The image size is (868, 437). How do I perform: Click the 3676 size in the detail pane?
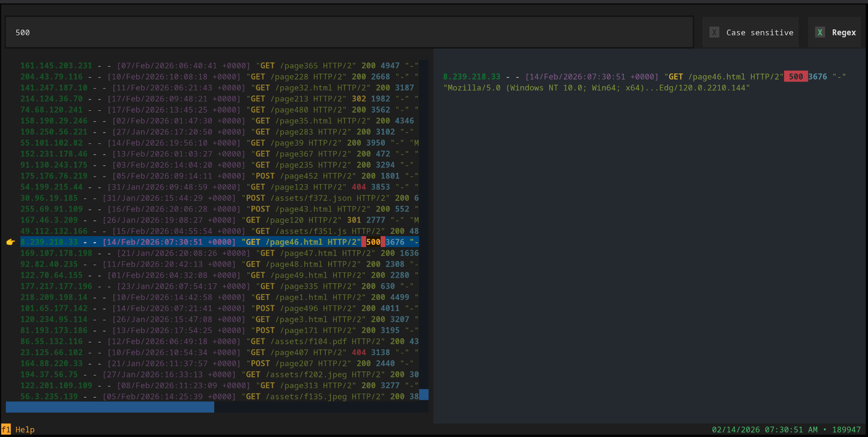817,77
